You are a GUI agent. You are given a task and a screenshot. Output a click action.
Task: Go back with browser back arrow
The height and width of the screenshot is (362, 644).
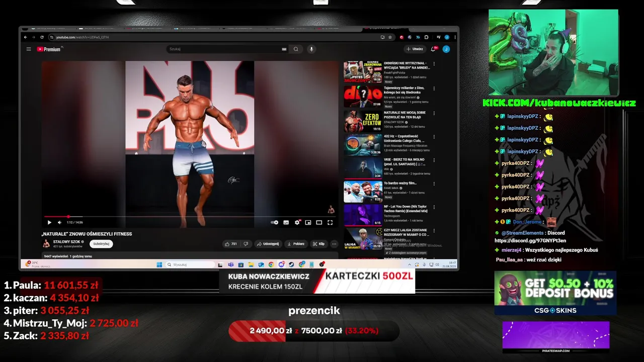tap(26, 37)
